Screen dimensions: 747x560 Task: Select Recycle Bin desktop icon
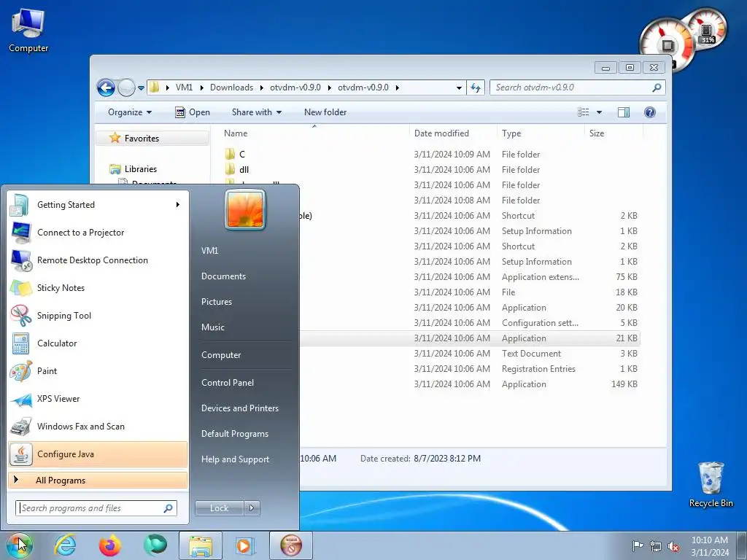coord(711,485)
